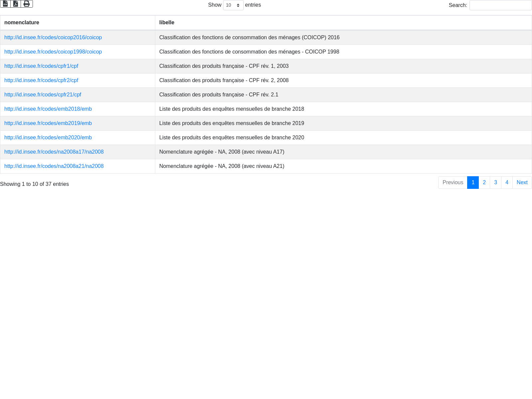Open the cpfr21/cpf link
Image resolution: width=532 pixels, height=399 pixels.
43,95
